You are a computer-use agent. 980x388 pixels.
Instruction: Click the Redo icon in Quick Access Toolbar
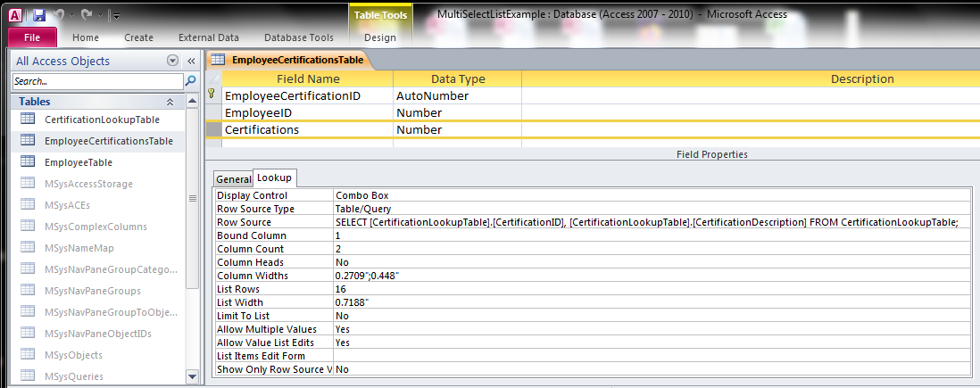point(87,14)
